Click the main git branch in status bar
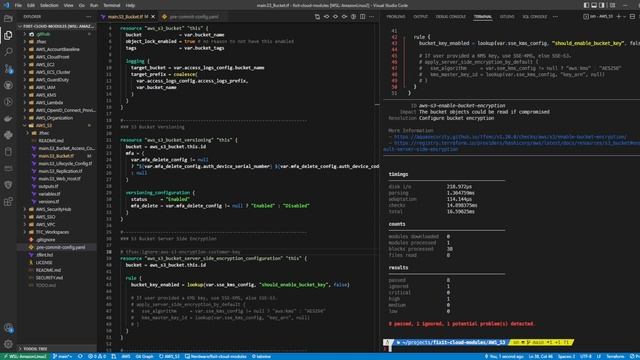Image resolution: width=640 pixels, height=360 pixels. point(62,356)
